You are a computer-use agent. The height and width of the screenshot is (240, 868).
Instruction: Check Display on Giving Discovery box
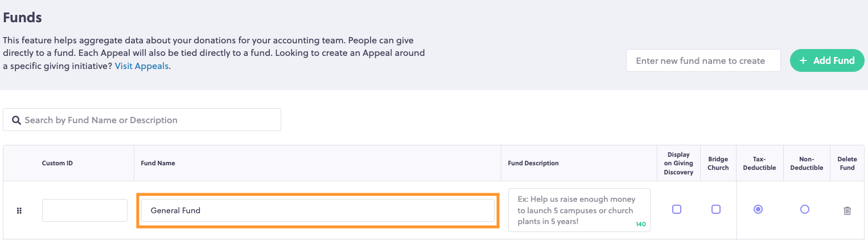[677, 209]
